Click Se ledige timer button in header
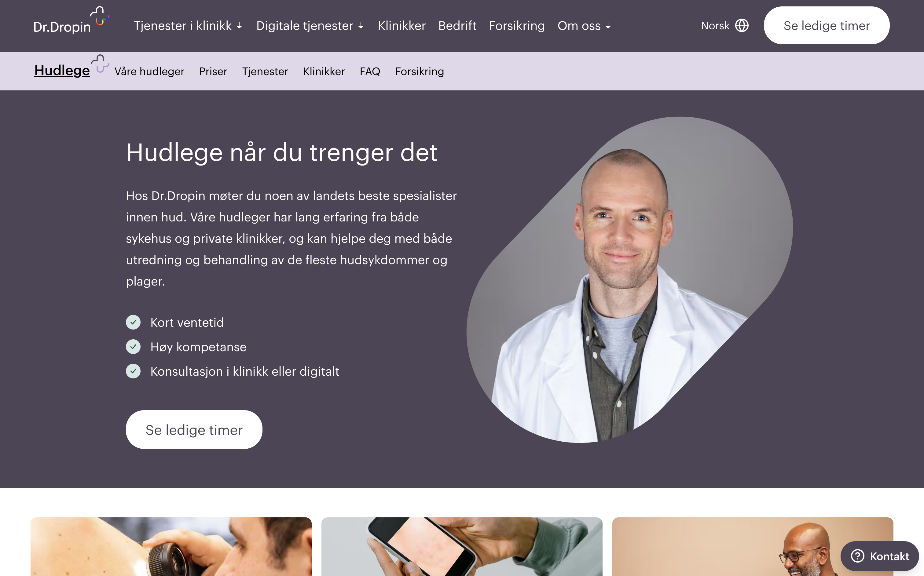 point(827,26)
